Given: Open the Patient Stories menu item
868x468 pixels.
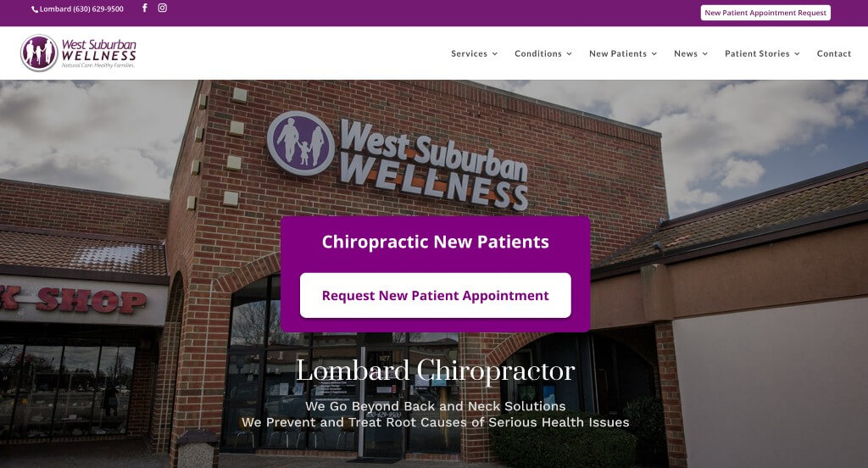Looking at the screenshot, I should [757, 53].
